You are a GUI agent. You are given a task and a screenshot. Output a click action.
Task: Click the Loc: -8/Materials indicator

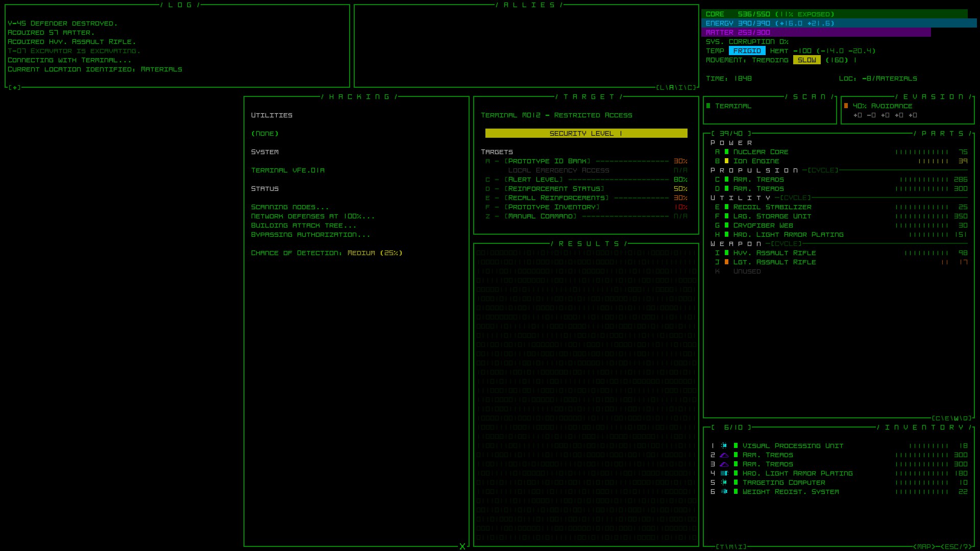(878, 79)
